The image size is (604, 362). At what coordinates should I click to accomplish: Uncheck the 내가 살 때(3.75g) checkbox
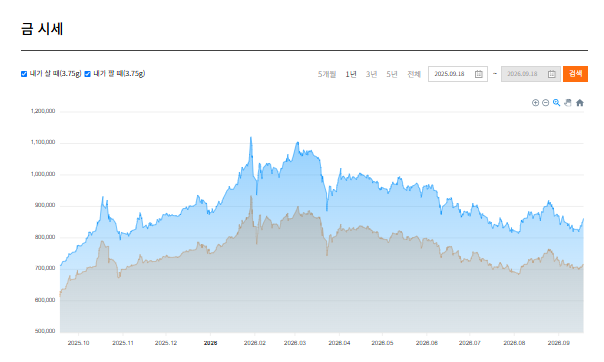(24, 74)
